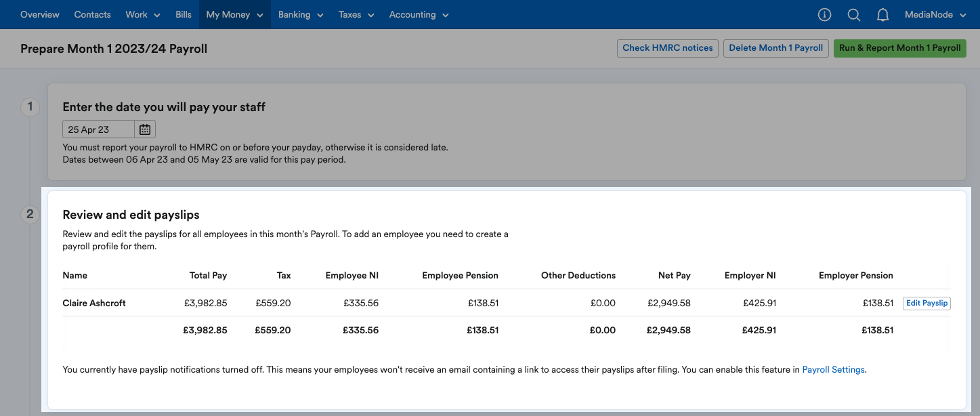The width and height of the screenshot is (980, 416).
Task: Click the Employer Pension column header
Action: [x=856, y=276]
